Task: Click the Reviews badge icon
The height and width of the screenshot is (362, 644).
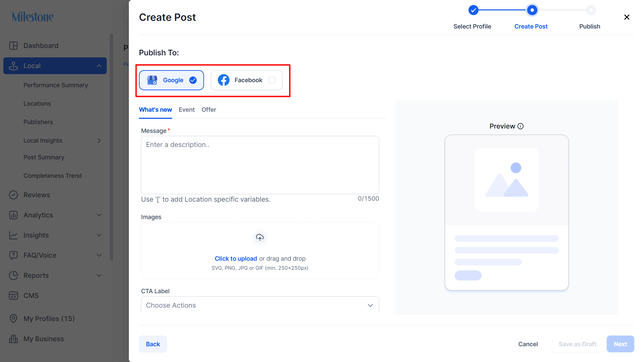Action: [x=13, y=195]
